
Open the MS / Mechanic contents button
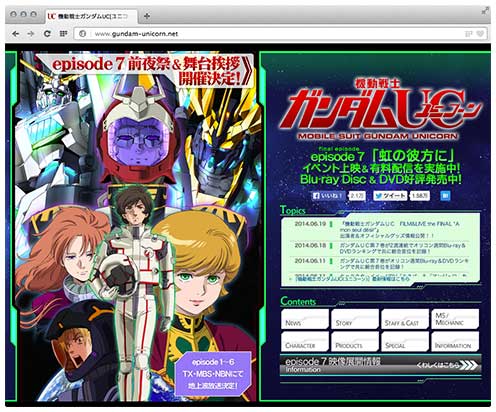(455, 319)
